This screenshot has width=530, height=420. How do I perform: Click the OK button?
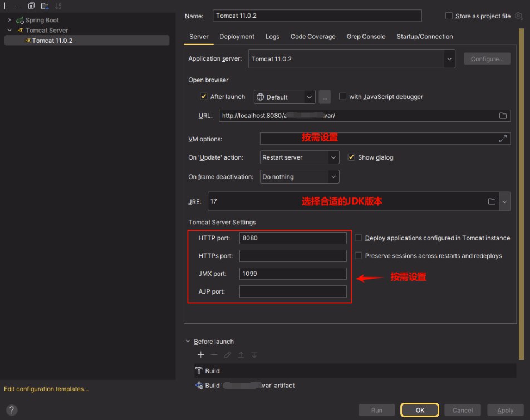pyautogui.click(x=420, y=410)
